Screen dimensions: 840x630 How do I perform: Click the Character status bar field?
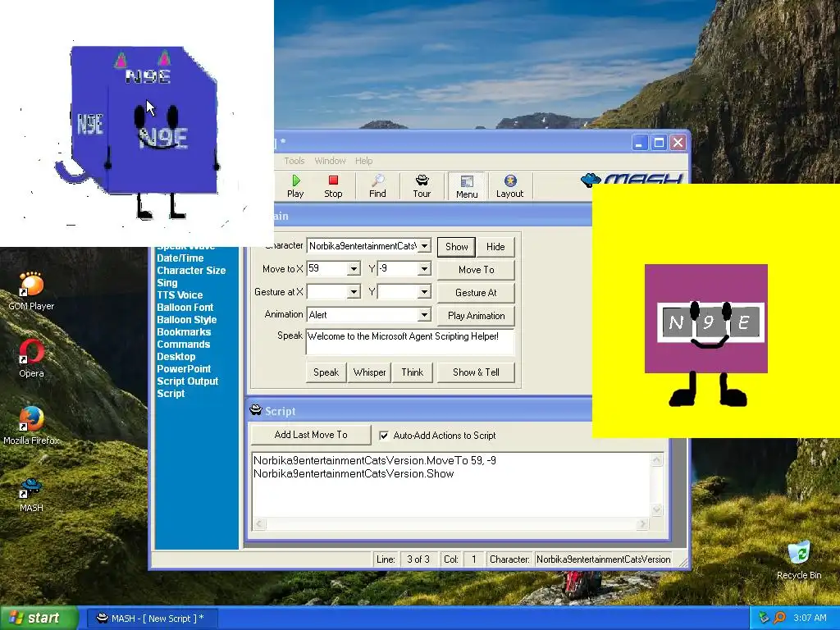[603, 559]
